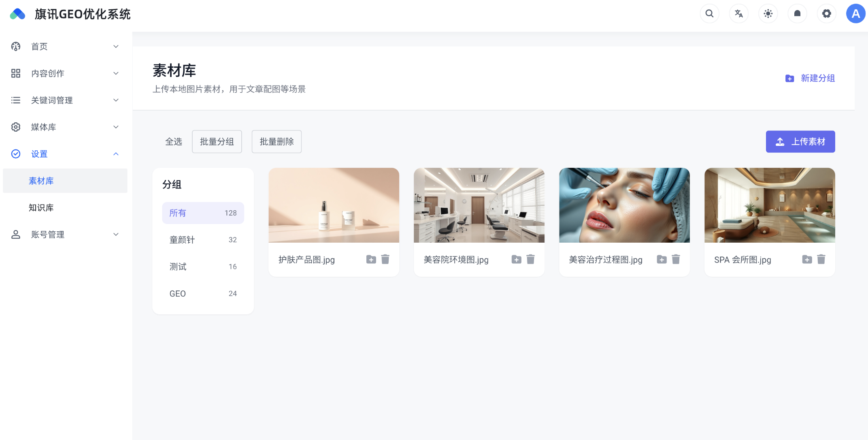
Task: Open 知识库 in the sidebar
Action: 41,207
